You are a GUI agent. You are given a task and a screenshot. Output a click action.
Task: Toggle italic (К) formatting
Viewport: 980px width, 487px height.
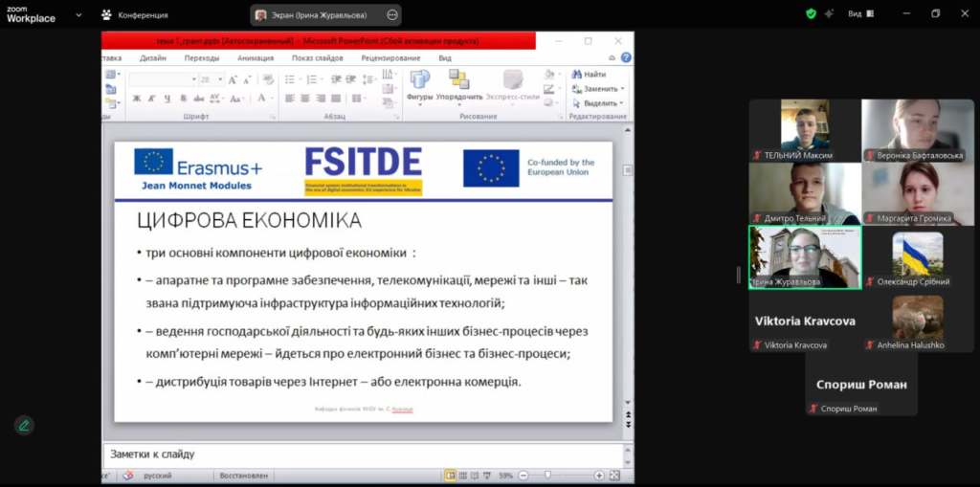pos(151,99)
